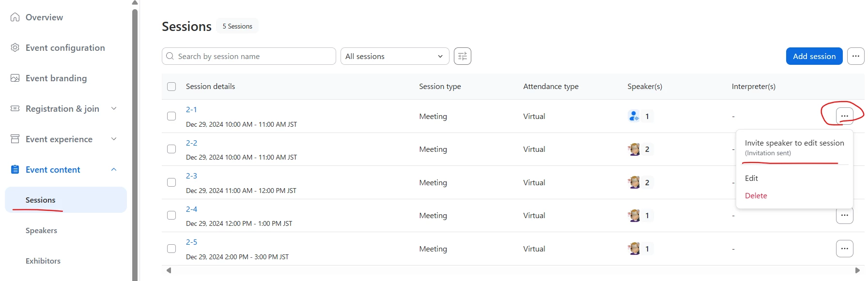Open the All sessions dropdown
Viewport: 868px width, 281px height.
click(394, 56)
